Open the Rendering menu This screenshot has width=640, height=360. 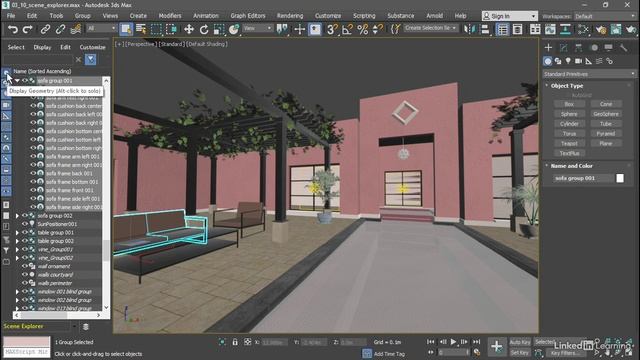coord(290,16)
